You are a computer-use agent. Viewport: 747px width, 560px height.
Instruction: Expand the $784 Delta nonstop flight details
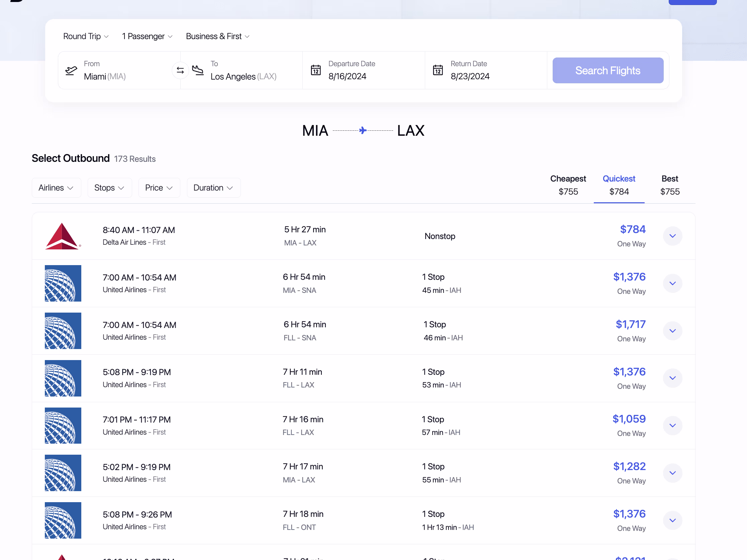(672, 236)
